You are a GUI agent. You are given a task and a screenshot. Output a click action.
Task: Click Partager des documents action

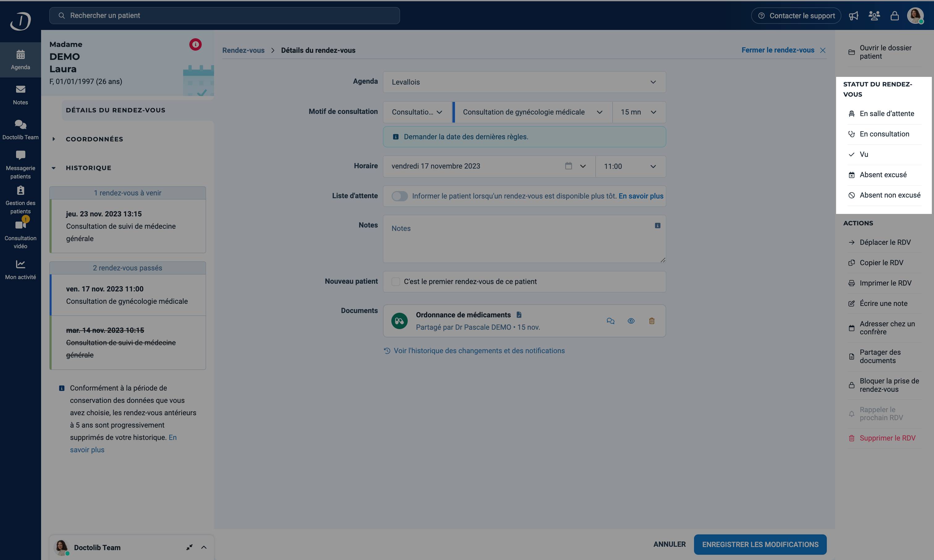[x=885, y=356]
